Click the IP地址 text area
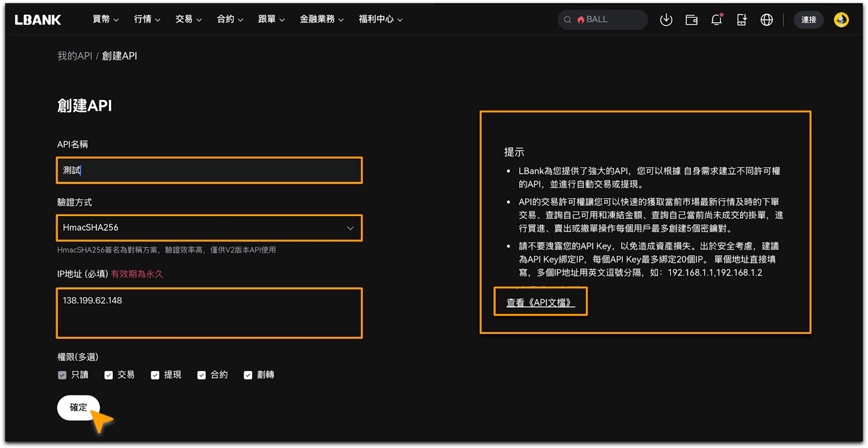Viewport: 868px width, 448px height. (209, 313)
